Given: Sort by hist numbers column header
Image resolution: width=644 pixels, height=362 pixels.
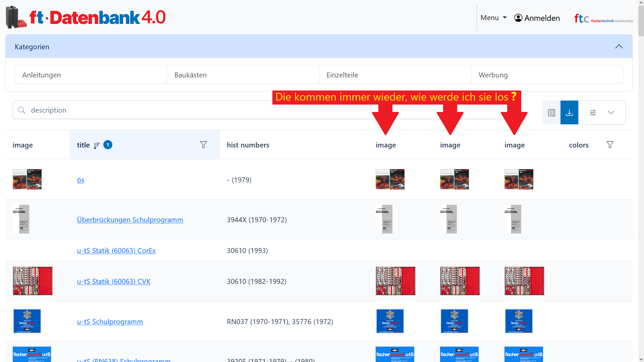Looking at the screenshot, I should click(x=248, y=145).
